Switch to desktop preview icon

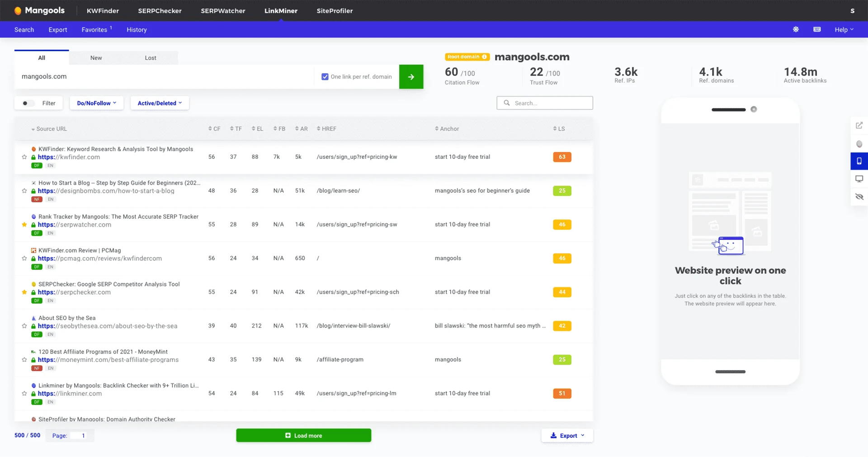click(859, 179)
